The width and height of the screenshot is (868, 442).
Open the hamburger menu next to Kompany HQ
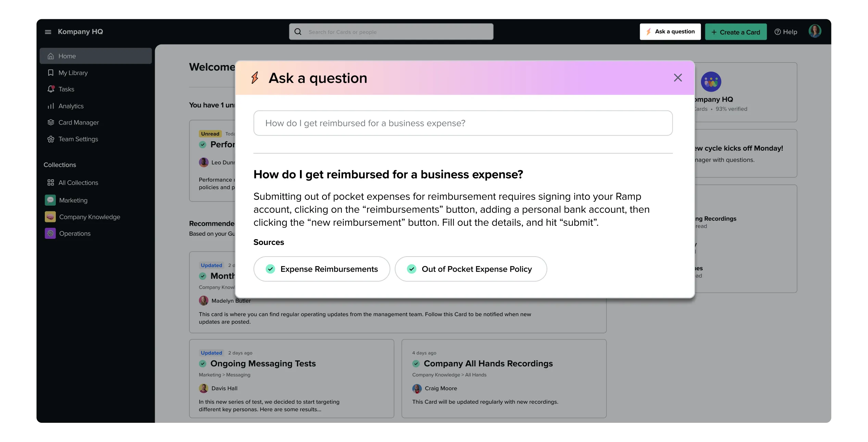[x=48, y=31]
